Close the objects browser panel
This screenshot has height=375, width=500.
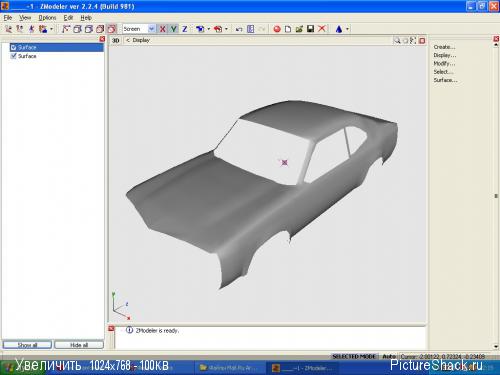click(x=102, y=39)
